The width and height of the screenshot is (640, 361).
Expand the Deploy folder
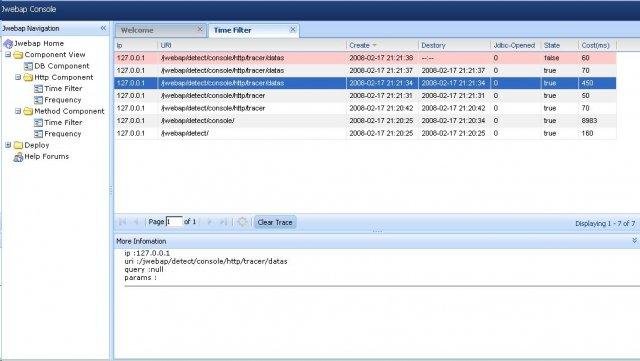point(8,145)
